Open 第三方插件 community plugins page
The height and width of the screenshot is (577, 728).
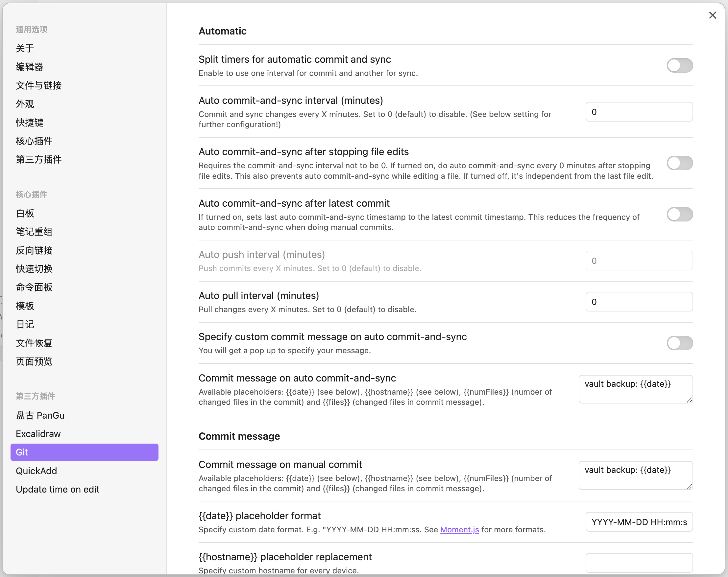click(x=39, y=159)
